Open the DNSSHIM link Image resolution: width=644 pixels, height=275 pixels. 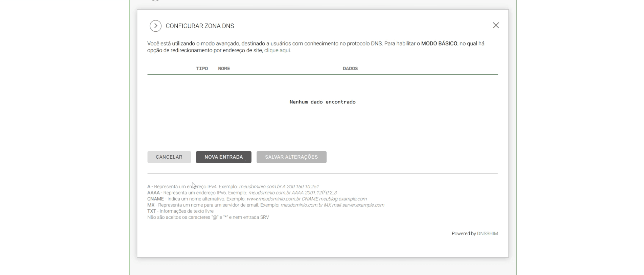487,234
